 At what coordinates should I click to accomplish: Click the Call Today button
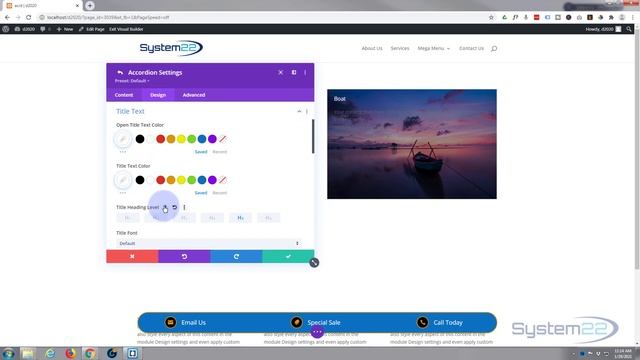pos(440,322)
